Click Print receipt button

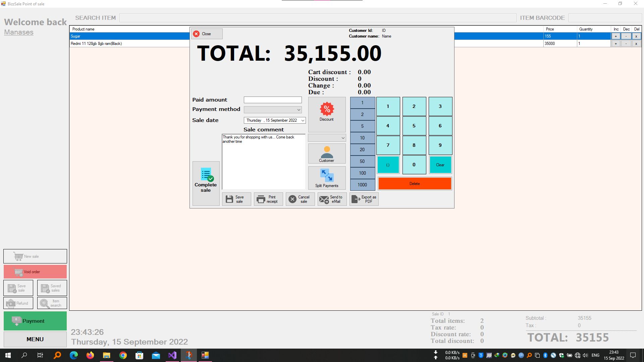point(268,199)
